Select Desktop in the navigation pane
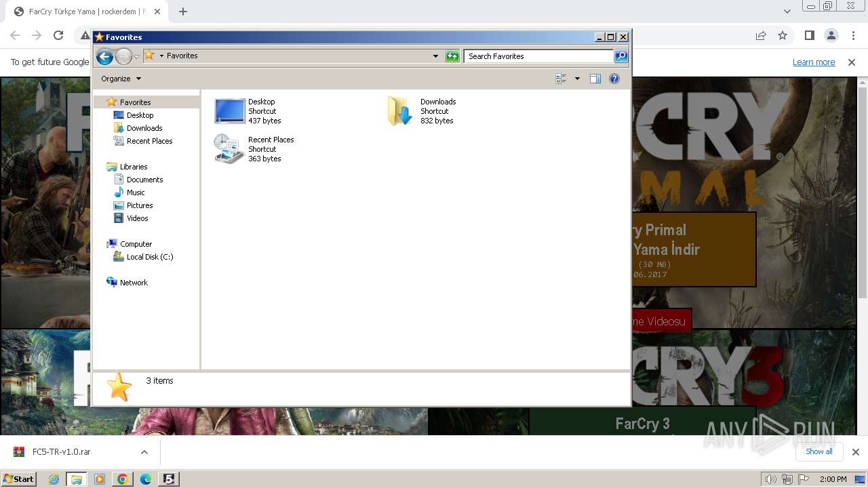 [x=140, y=115]
